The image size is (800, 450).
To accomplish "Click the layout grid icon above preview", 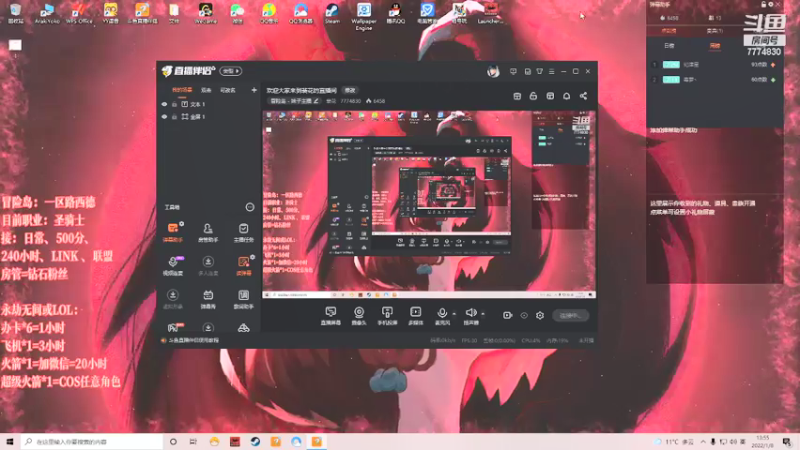I will click(517, 96).
